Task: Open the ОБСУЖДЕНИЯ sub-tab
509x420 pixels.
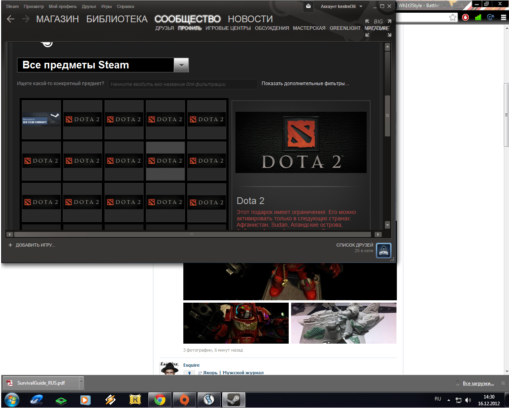Action: (272, 28)
